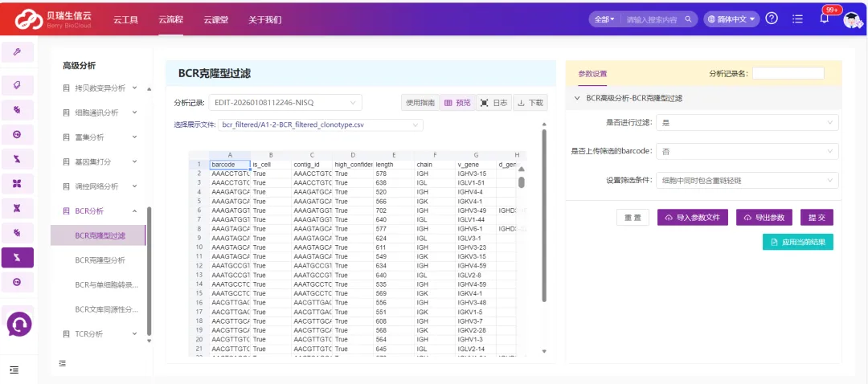Open the hourglass icon in left sidebar
The height and width of the screenshot is (384, 868).
coord(17,208)
